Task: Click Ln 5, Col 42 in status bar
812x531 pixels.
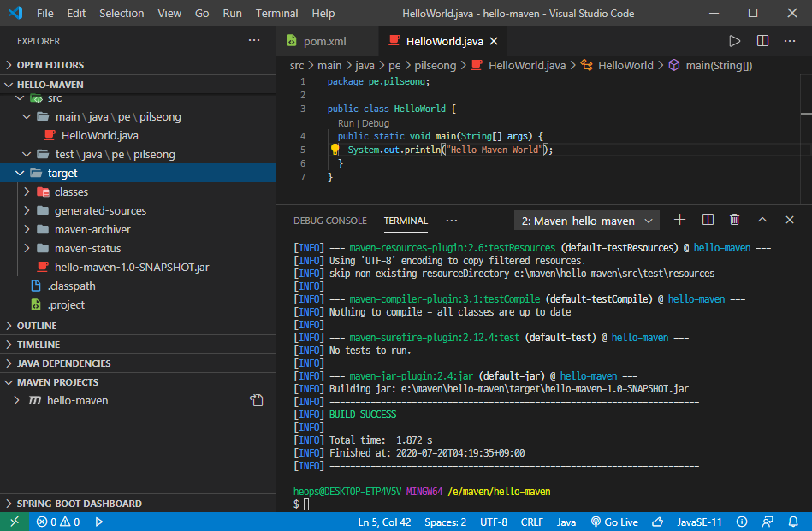Action: 384,522
